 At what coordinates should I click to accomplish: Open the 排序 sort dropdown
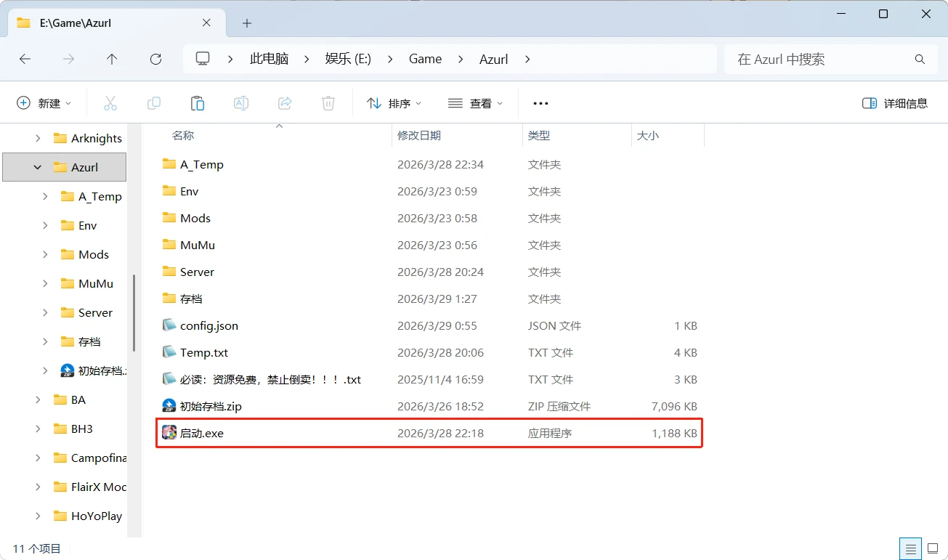coord(394,102)
